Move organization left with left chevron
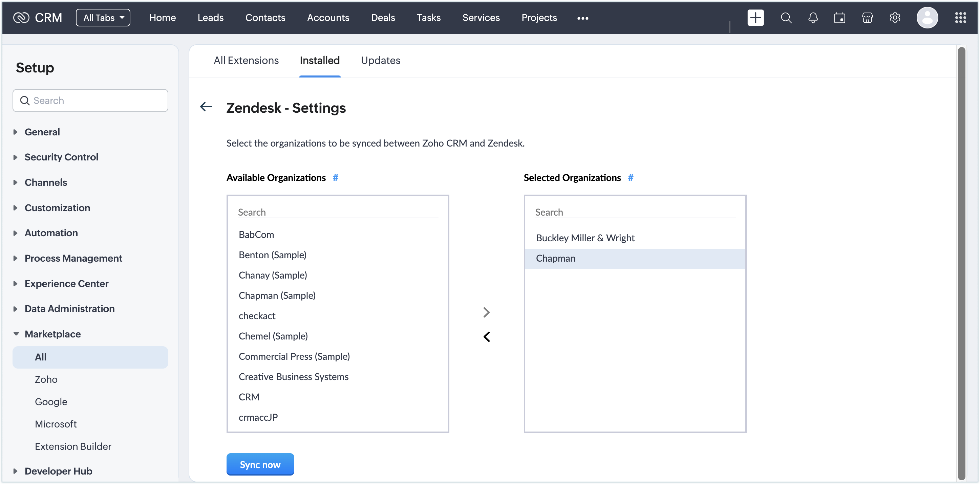The image size is (980, 484). click(486, 336)
